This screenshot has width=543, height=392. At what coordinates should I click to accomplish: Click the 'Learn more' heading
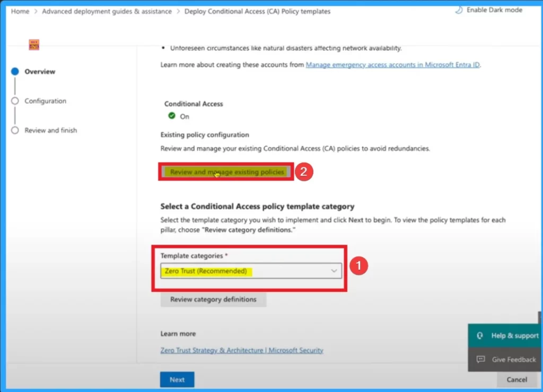(178, 334)
